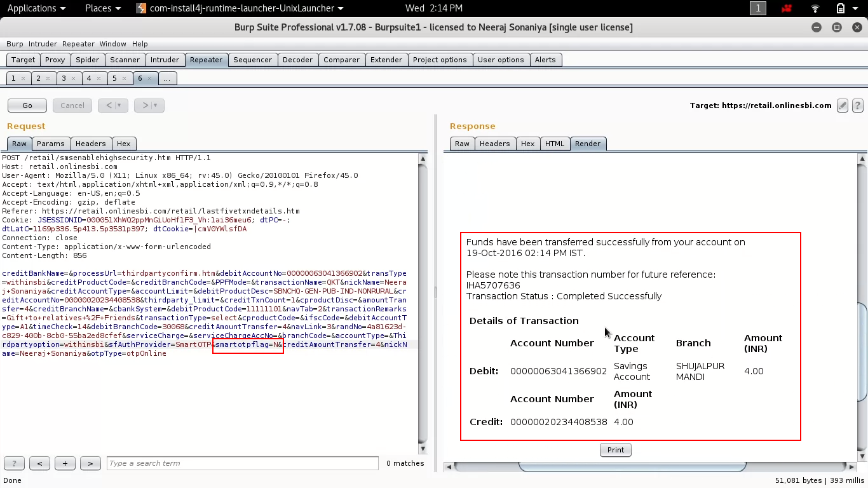Close Repeater tab number 3
Image resolution: width=868 pixels, height=488 pixels.
click(73, 79)
